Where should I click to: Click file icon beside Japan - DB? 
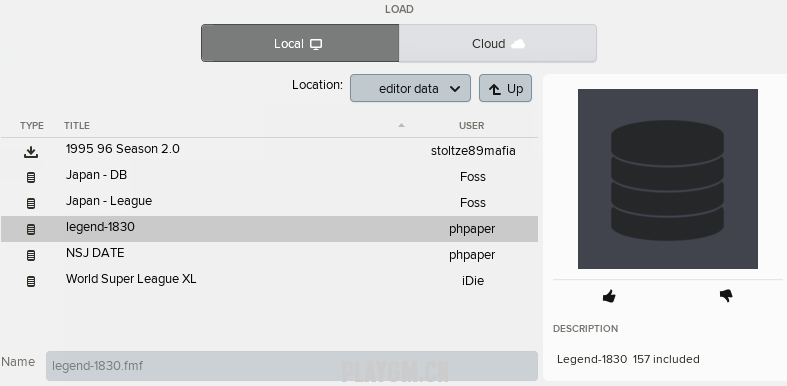(x=31, y=177)
